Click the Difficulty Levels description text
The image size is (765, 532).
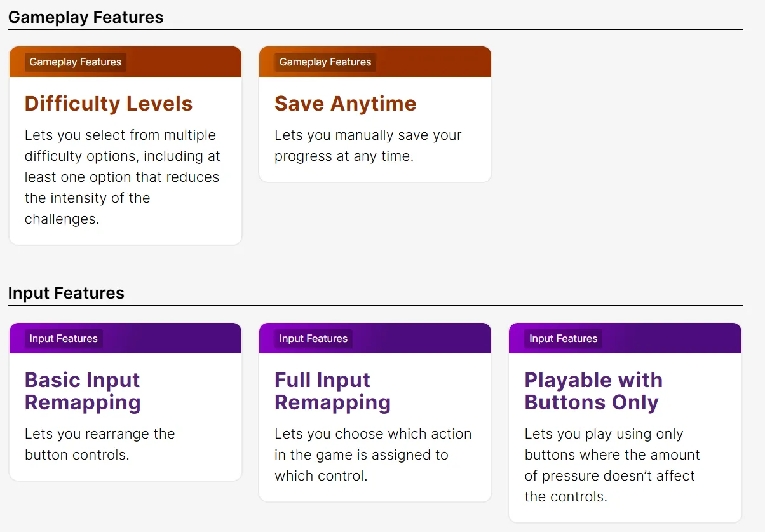click(x=122, y=177)
